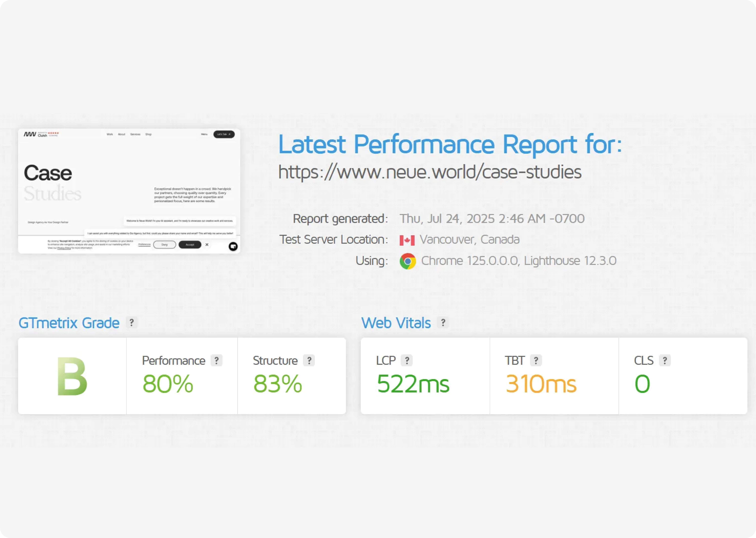Show the TBT help tooltip icon
Viewport: 756px width, 538px height.
click(x=536, y=360)
